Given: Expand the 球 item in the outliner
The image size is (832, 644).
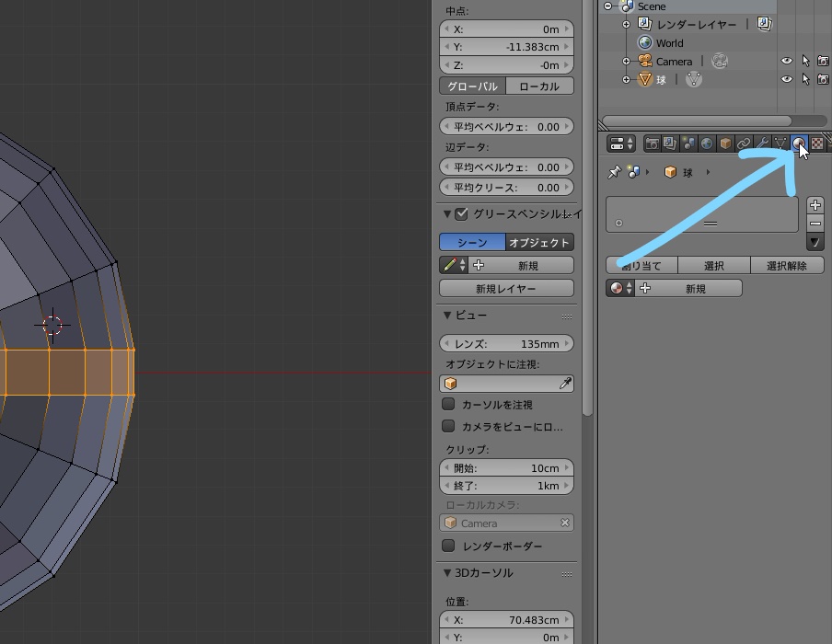Looking at the screenshot, I should pos(626,79).
